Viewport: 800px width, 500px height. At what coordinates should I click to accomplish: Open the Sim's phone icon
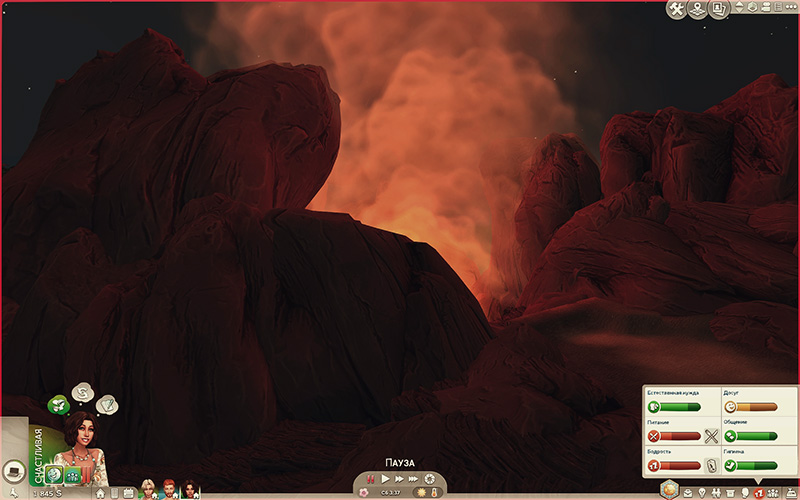click(114, 493)
